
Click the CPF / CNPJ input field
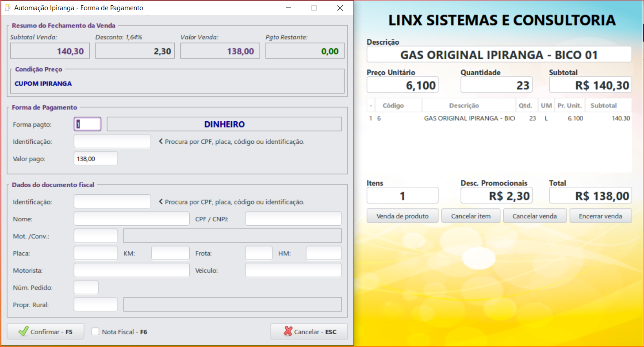[293, 219]
